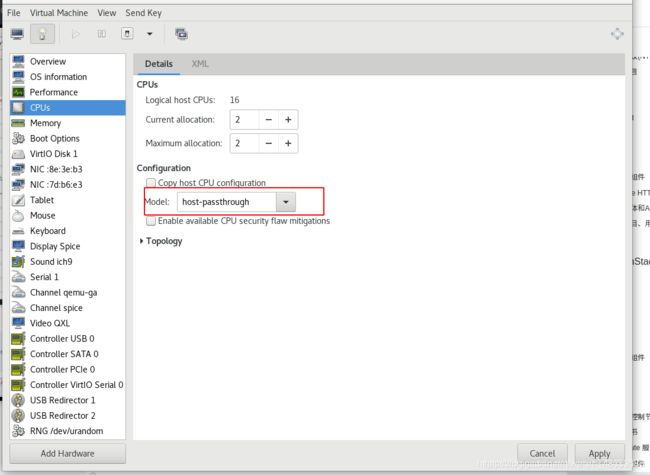Select the Keyboard device

pos(68,231)
